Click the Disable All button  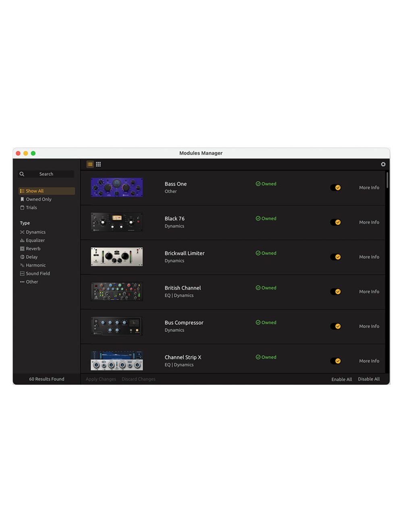click(x=369, y=379)
